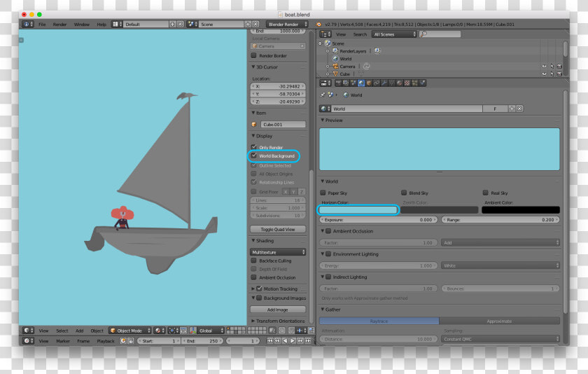Open the Constraints properties chain tab
Screen dimensions: 588x374
(377, 83)
